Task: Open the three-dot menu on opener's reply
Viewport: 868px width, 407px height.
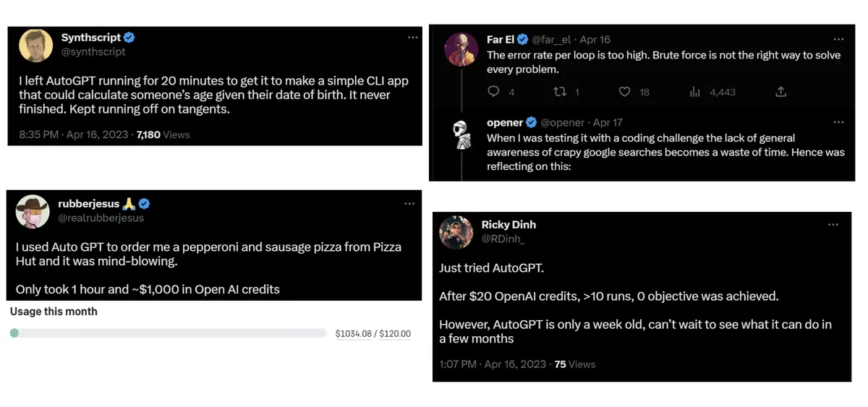Action: 838,123
